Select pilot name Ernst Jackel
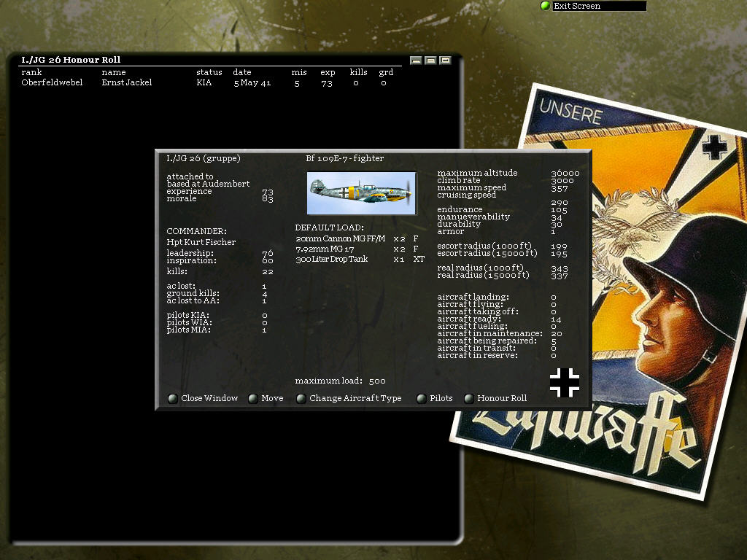747x560 pixels. point(127,82)
